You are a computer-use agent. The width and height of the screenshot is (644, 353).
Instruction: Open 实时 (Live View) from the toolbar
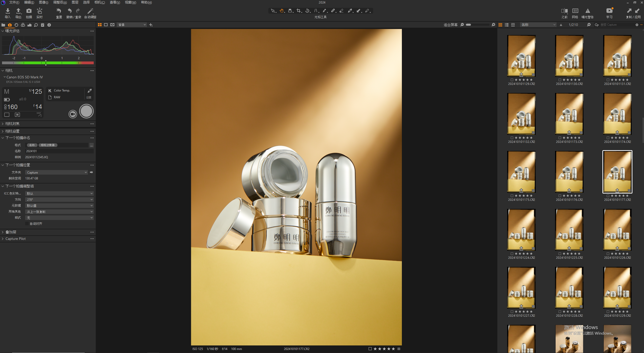point(40,11)
